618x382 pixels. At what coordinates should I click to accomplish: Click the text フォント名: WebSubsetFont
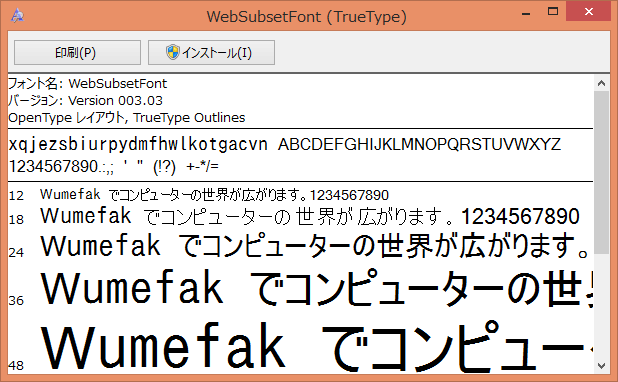pyautogui.click(x=87, y=84)
